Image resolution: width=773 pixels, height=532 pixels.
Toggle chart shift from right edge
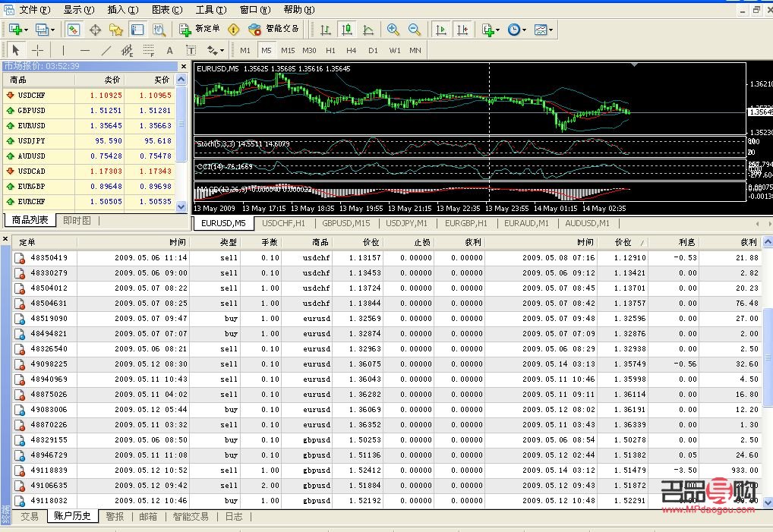462,30
